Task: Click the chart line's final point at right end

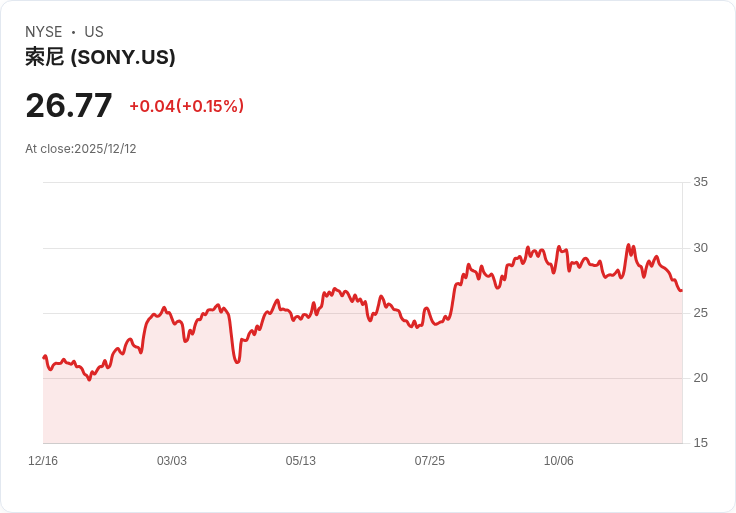Action: click(x=681, y=291)
